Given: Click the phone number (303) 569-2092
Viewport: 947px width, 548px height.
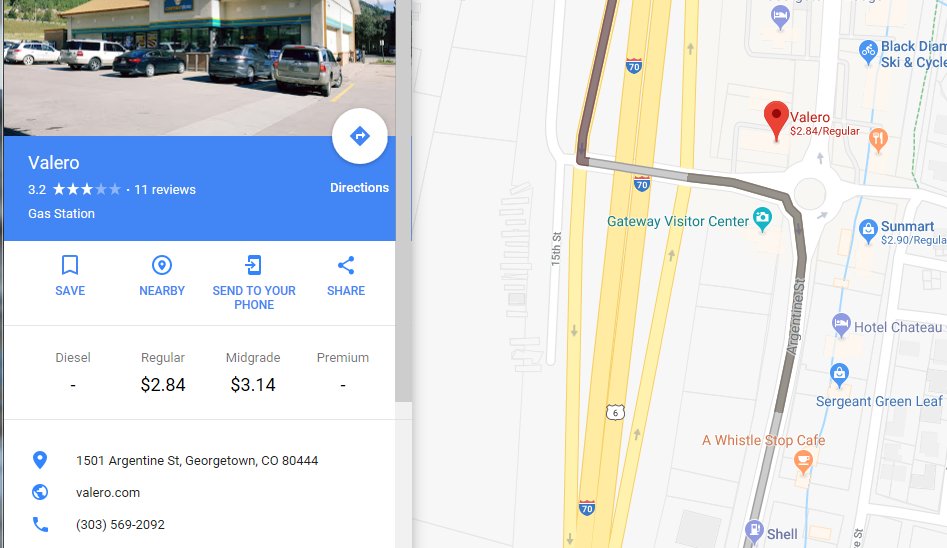Looking at the screenshot, I should tap(120, 524).
